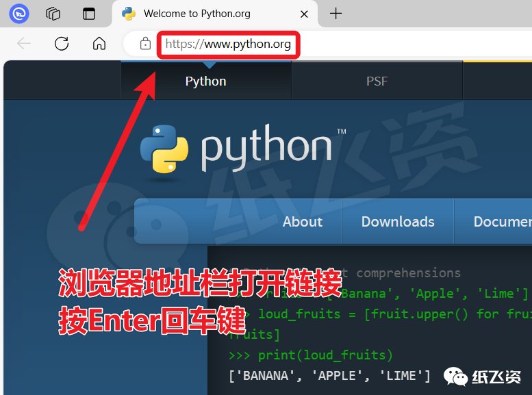Go to the browser home page icon

tap(99, 43)
